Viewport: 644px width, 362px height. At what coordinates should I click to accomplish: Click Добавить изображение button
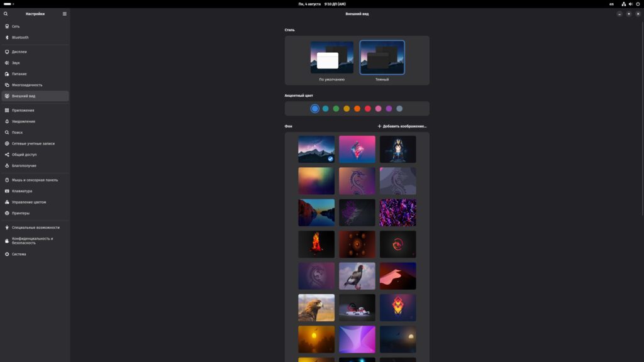coord(402,126)
